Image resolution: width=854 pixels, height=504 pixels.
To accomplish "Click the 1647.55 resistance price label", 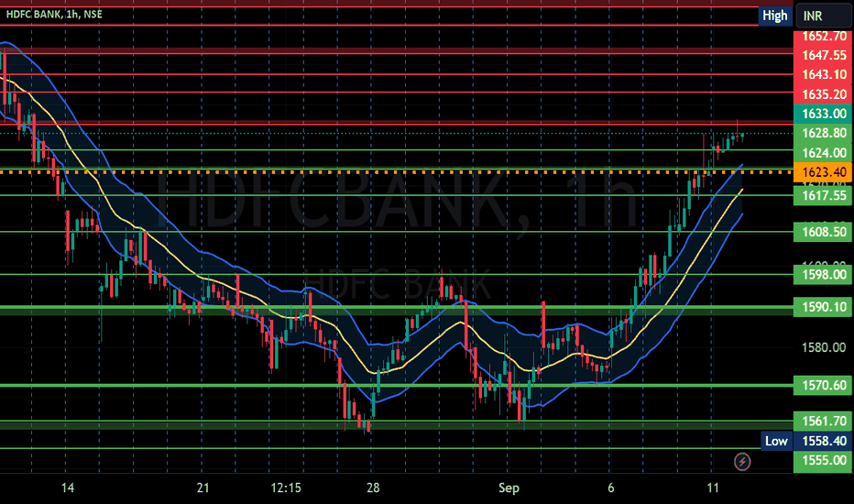I will [x=824, y=55].
